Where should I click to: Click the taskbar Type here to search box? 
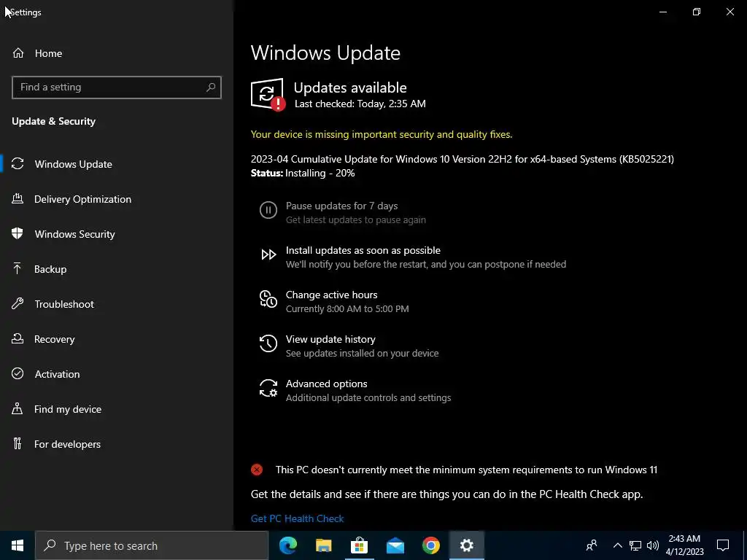(x=152, y=545)
